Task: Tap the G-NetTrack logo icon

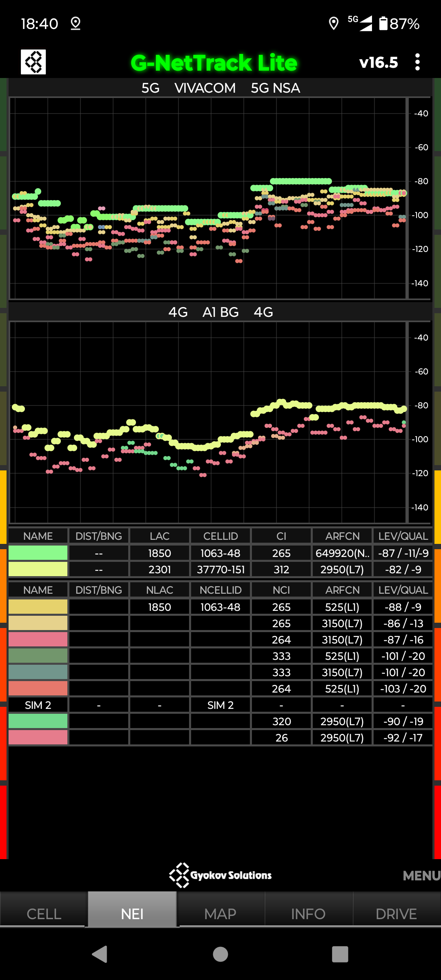Action: [x=33, y=62]
